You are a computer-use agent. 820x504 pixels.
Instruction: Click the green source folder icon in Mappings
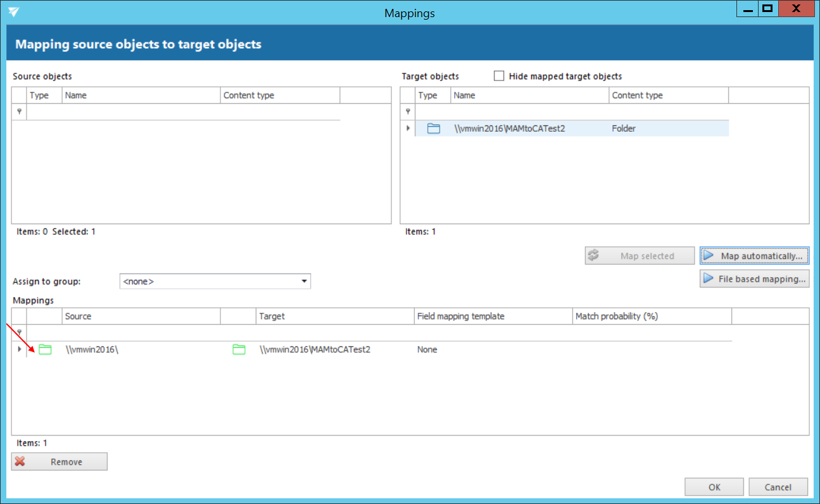45,350
